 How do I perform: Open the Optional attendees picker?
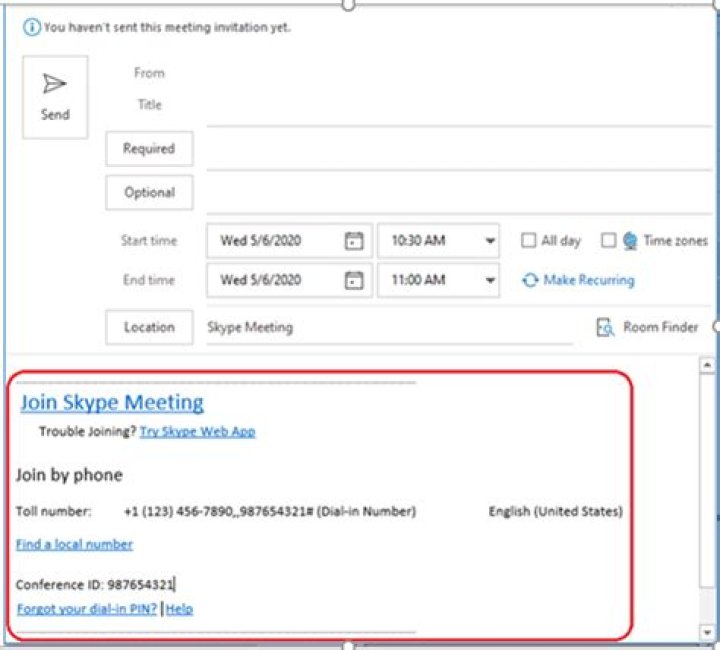(149, 192)
